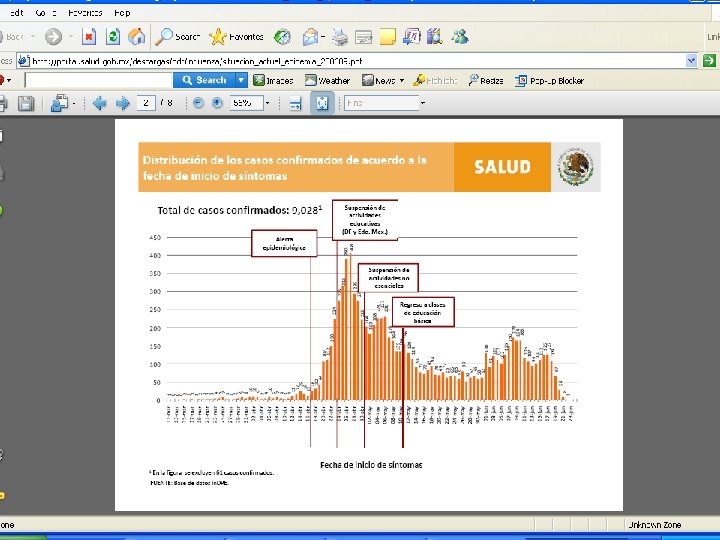Open the Messenger people icon
This screenshot has height=540, width=720.
pos(460,37)
